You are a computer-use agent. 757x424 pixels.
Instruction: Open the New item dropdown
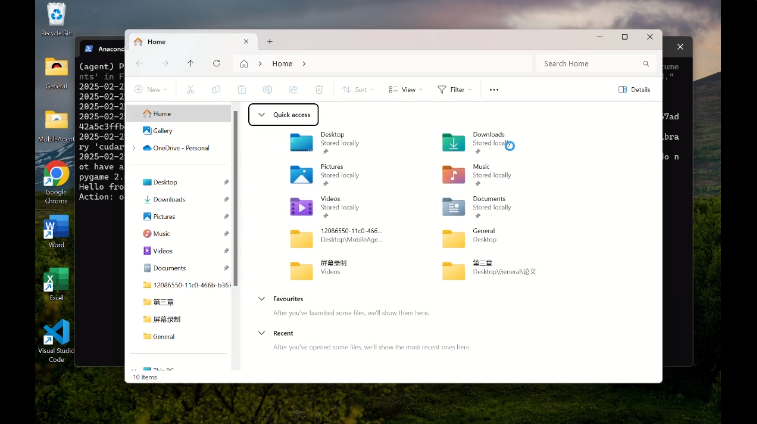pos(151,89)
